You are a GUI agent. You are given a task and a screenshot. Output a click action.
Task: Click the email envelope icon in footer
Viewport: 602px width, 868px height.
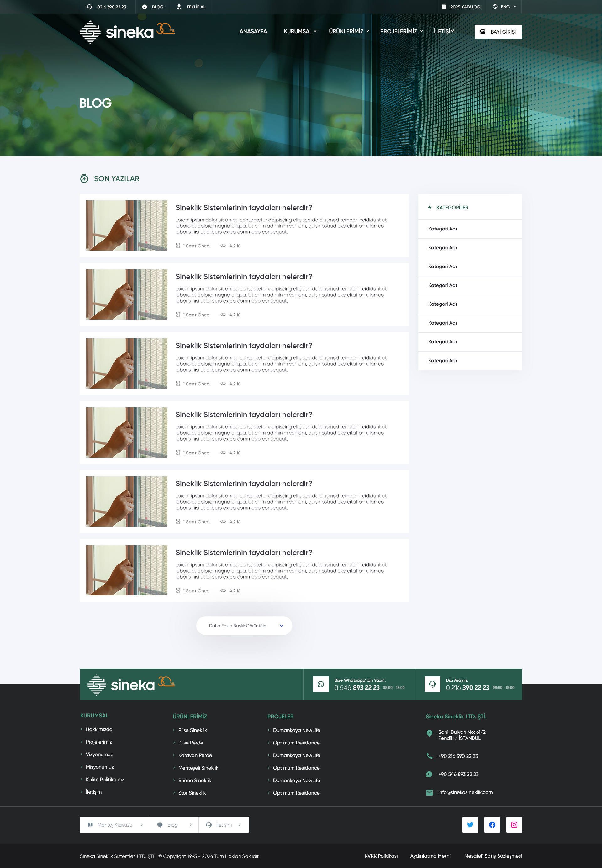pyautogui.click(x=429, y=792)
